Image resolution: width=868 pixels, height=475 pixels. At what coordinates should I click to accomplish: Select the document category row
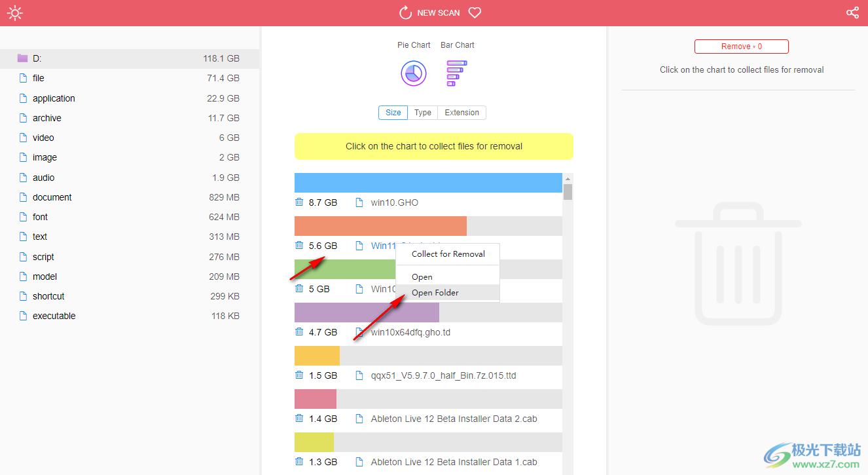tap(130, 197)
